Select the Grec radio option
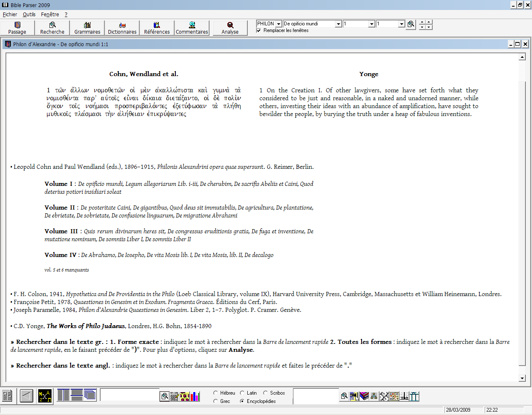The image size is (532, 415). point(216,401)
